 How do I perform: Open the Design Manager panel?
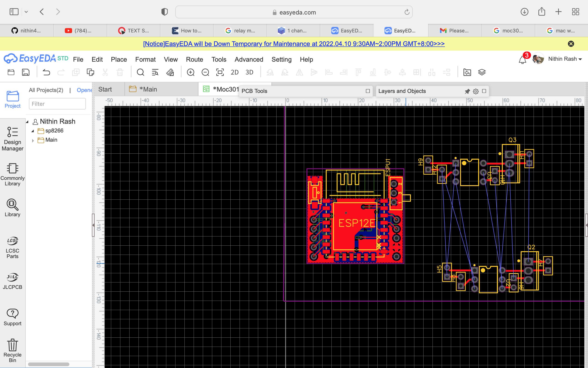12,139
